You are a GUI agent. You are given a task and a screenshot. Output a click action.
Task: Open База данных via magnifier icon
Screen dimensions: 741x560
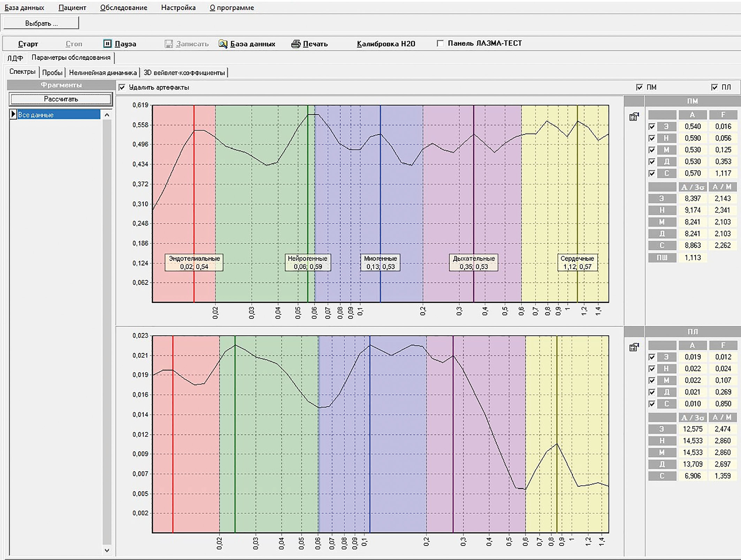pos(223,44)
